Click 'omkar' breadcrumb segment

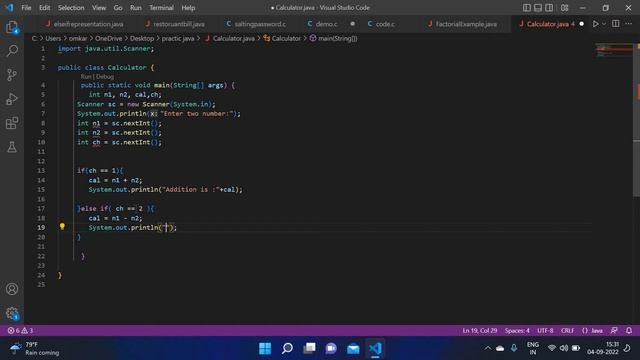pyautogui.click(x=78, y=38)
